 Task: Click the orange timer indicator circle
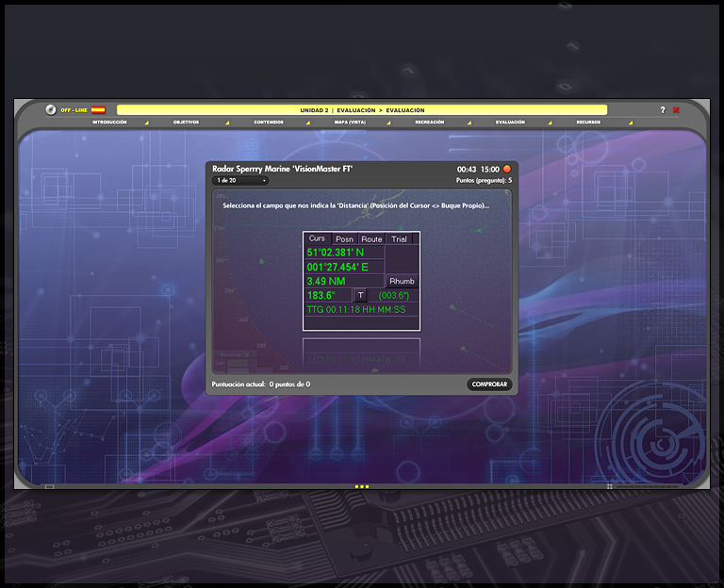coord(506,169)
